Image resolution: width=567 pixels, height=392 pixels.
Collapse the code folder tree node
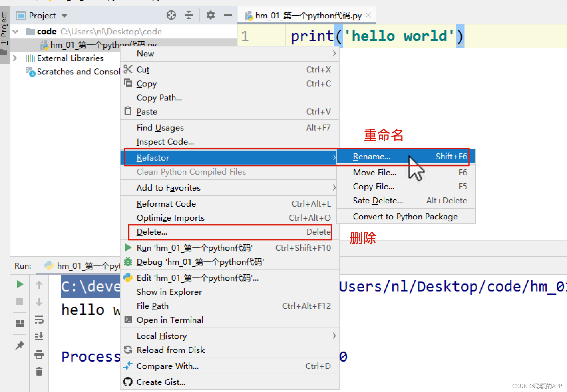[15, 32]
